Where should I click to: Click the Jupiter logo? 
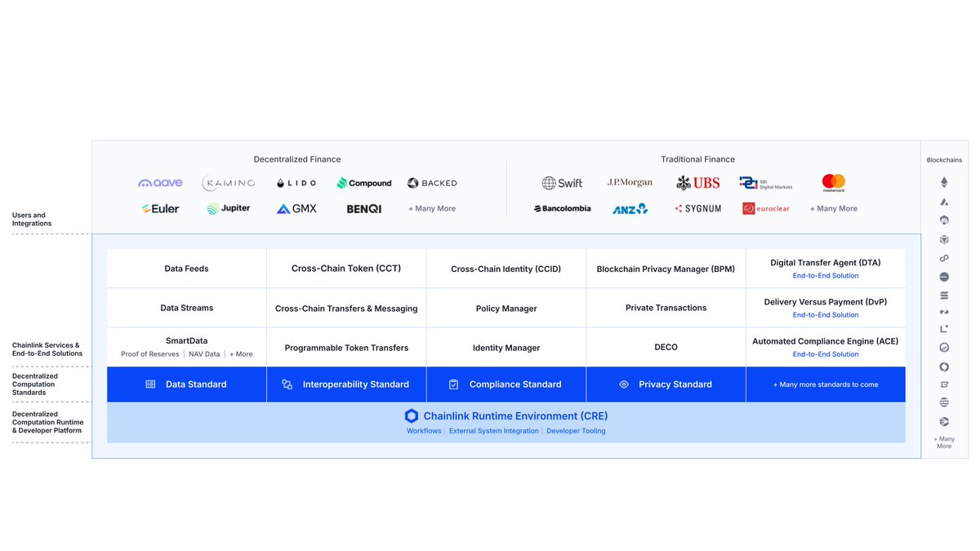pos(229,208)
